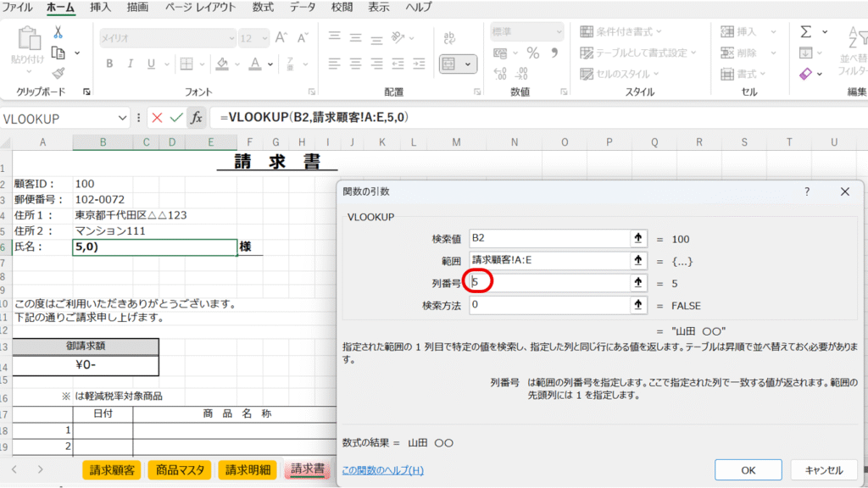
Task: Toggle the merge and center button
Action: (x=448, y=64)
